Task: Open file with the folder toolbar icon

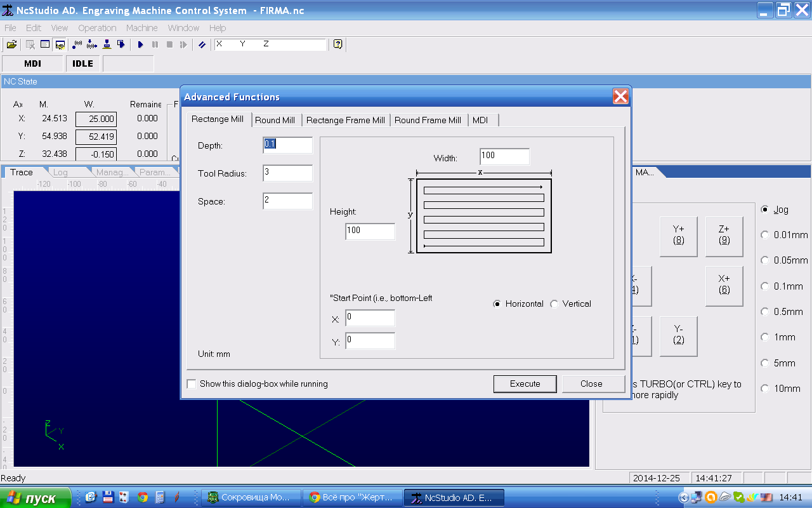Action: tap(11, 44)
